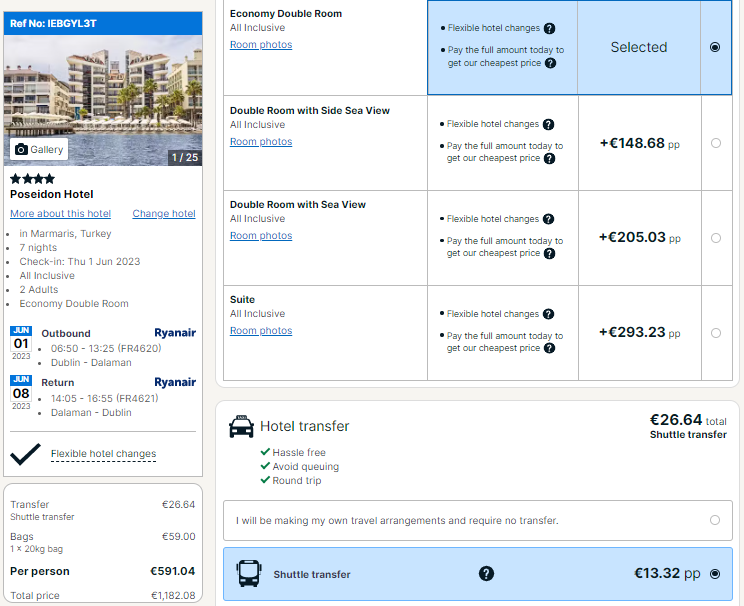Click the camera icon in Gallery button
The width and height of the screenshot is (744, 606).
[21, 149]
